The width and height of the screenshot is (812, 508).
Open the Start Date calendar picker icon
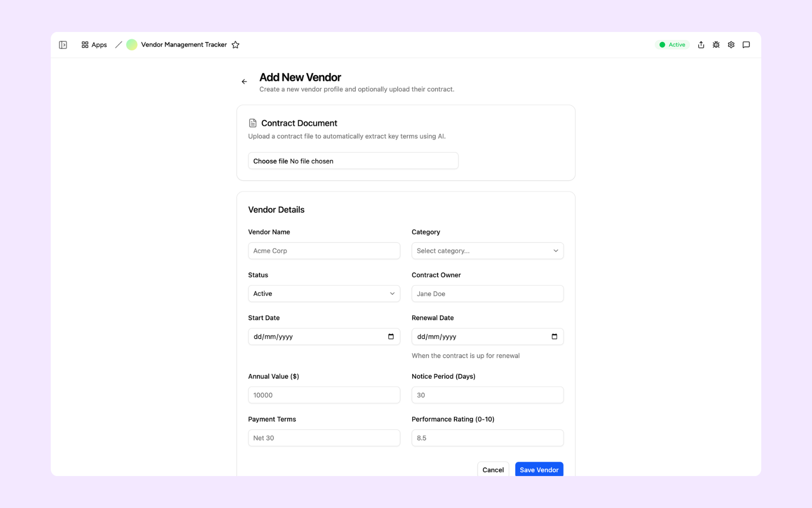point(391,336)
